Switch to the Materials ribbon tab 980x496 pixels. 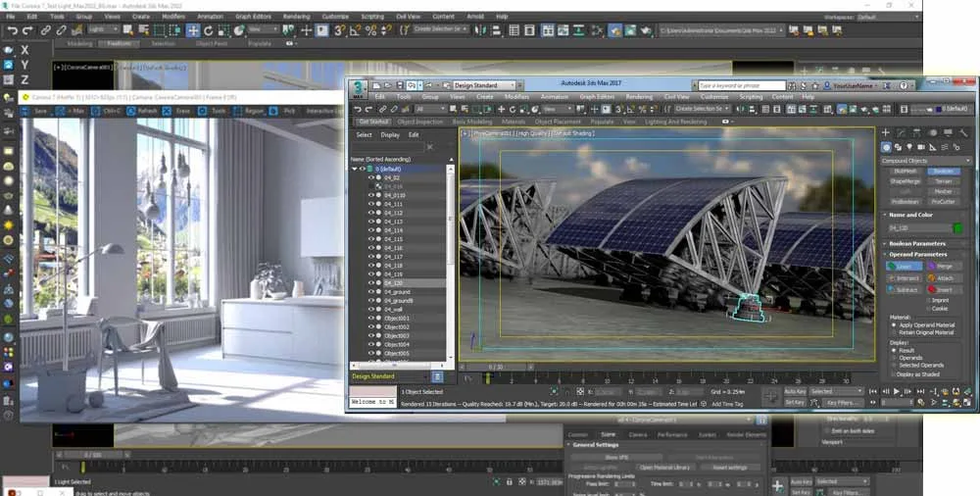tap(514, 122)
